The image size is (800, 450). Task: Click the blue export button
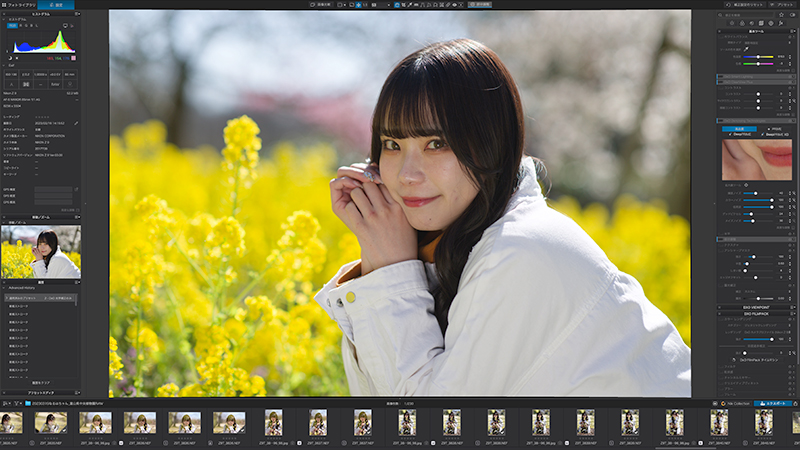pyautogui.click(x=773, y=403)
